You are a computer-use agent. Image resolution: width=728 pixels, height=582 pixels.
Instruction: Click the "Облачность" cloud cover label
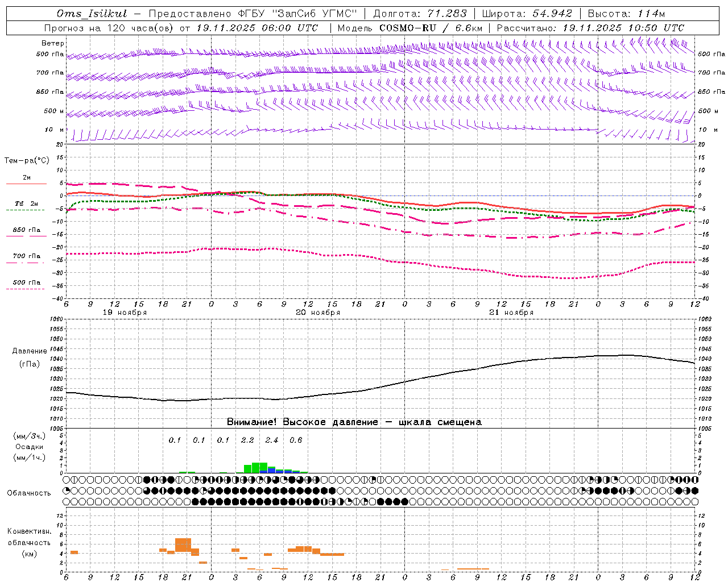(x=29, y=493)
